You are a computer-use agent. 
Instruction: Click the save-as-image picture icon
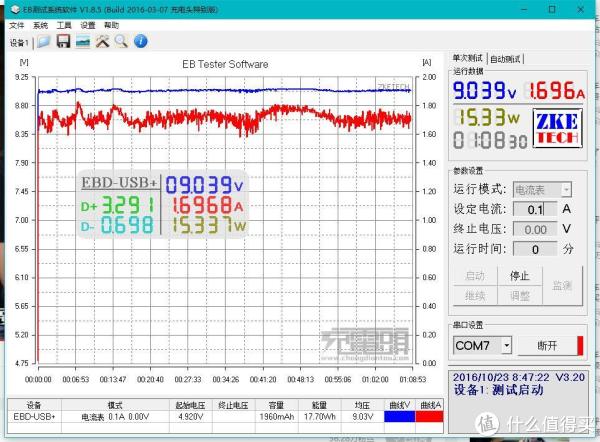[x=83, y=41]
